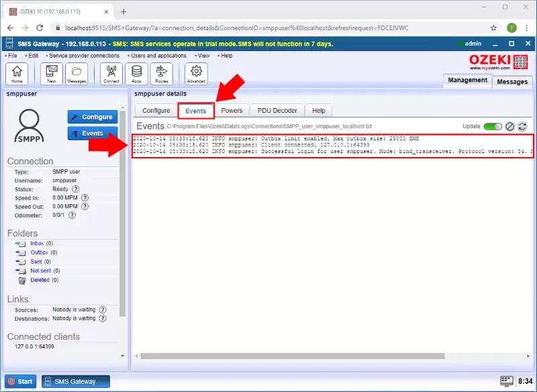
Task: Open the Sent folder link
Action: pyautogui.click(x=36, y=262)
